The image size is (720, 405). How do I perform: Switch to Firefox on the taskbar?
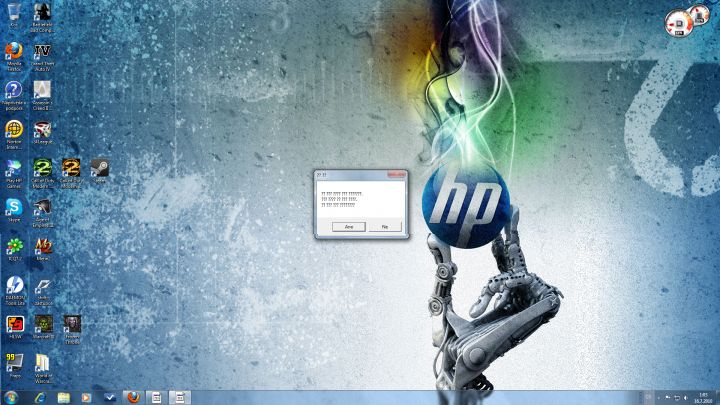(x=133, y=398)
